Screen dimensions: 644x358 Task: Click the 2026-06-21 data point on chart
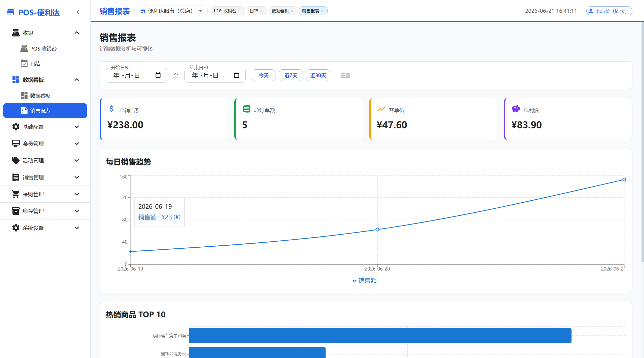624,180
